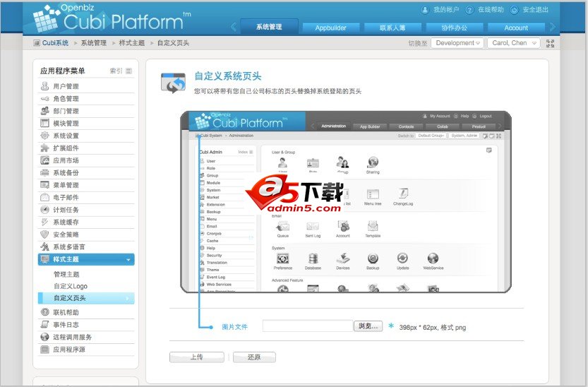Click the 索引 index list icon

[128, 71]
